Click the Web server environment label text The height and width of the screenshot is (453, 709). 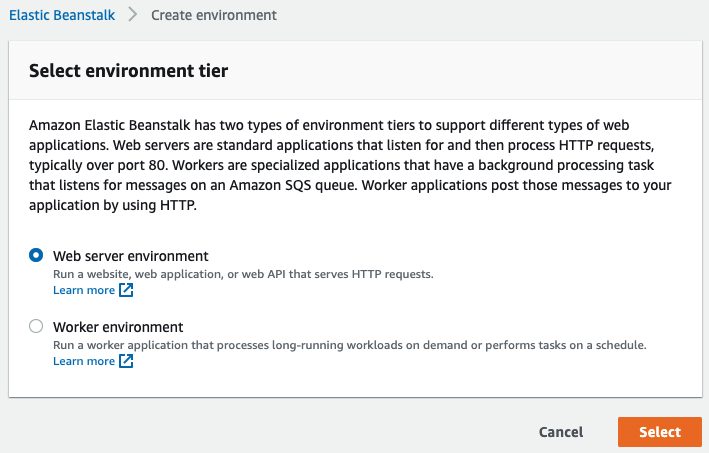131,256
